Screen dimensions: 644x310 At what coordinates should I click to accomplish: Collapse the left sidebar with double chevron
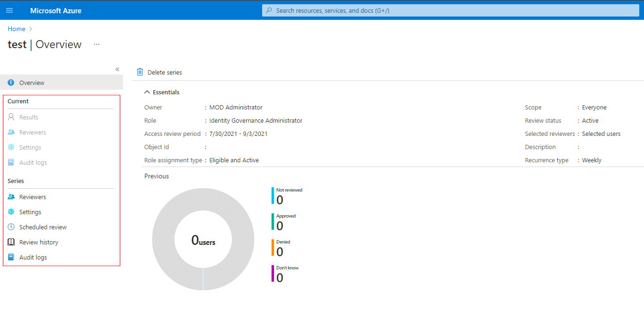(117, 69)
